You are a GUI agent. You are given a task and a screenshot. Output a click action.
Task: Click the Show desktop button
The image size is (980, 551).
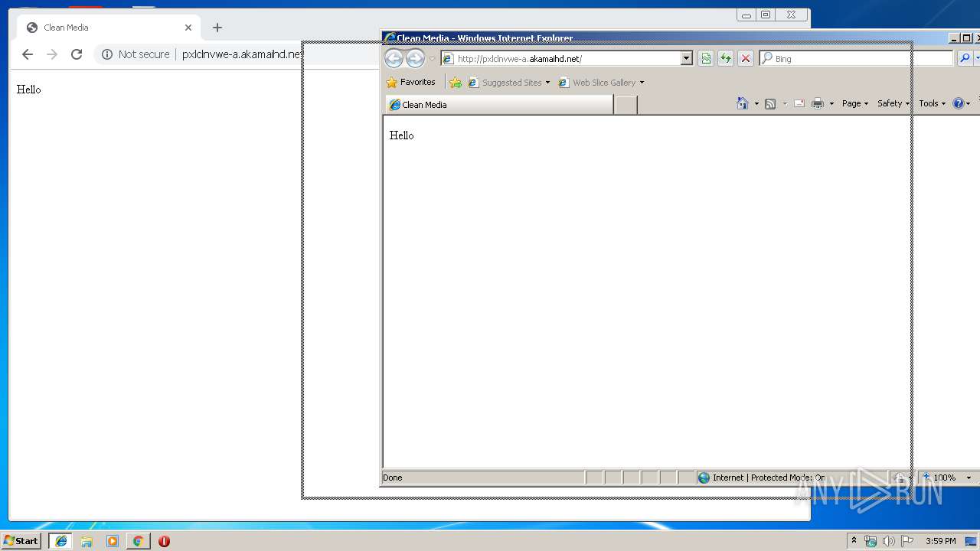[x=971, y=541]
